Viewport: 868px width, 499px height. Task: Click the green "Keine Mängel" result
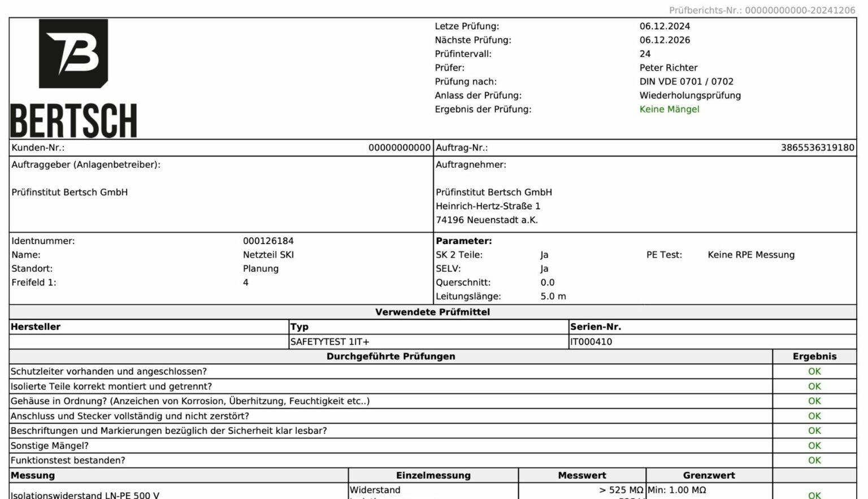coord(669,109)
